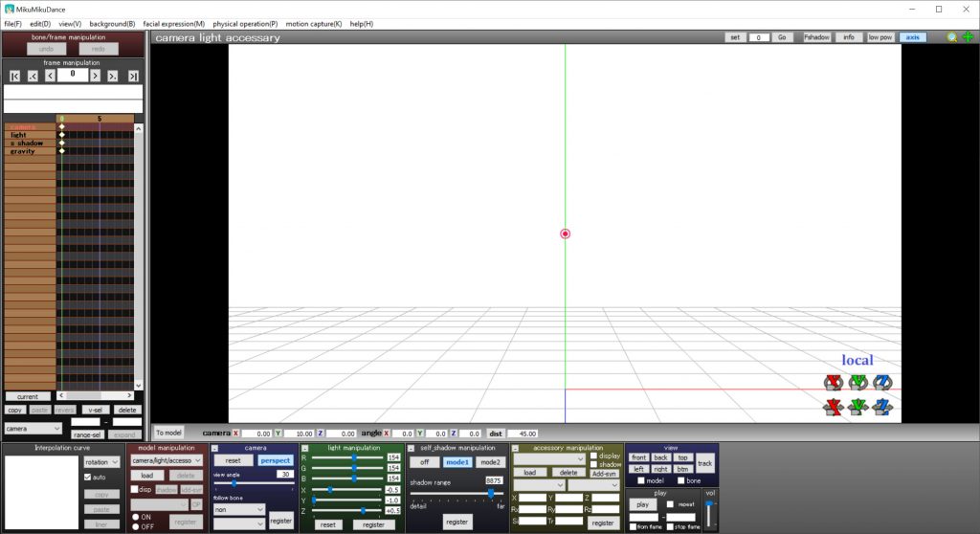This screenshot has width=980, height=534.
Task: Collapse the light manipulation panel
Action: (305, 448)
